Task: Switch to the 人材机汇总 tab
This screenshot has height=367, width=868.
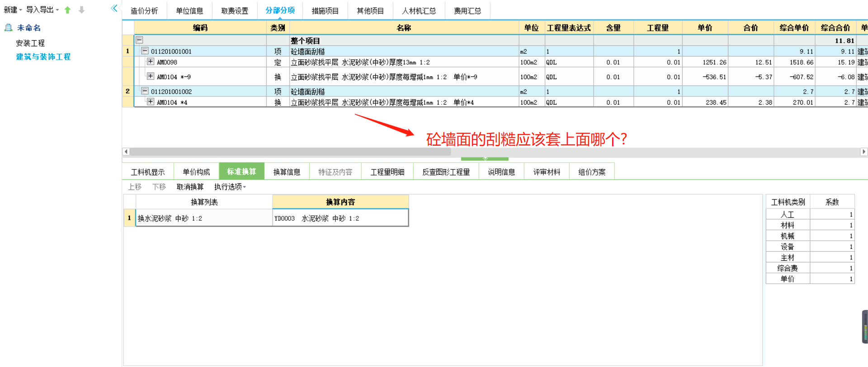Action: click(x=419, y=10)
